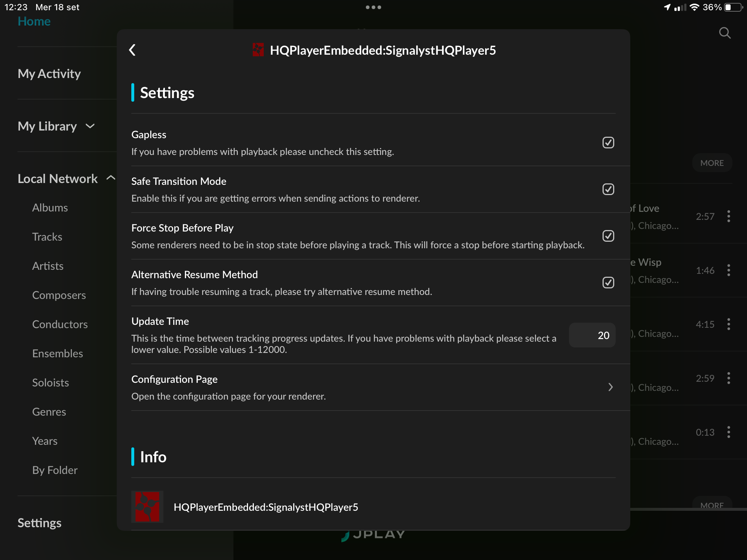Select Conductors in the sidebar

pos(60,324)
